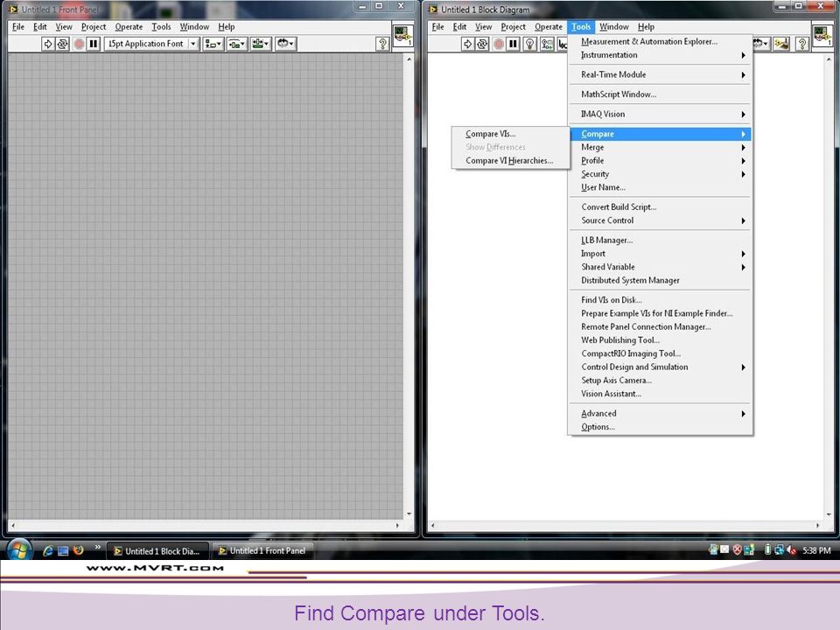The height and width of the screenshot is (630, 840).
Task: Click Pause button in Block Diagram toolbar
Action: click(x=514, y=44)
